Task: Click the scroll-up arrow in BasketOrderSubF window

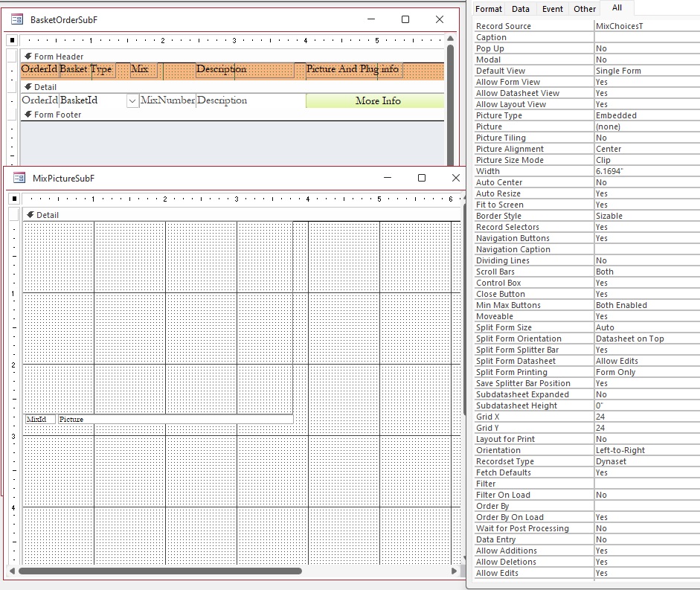Action: [x=450, y=37]
